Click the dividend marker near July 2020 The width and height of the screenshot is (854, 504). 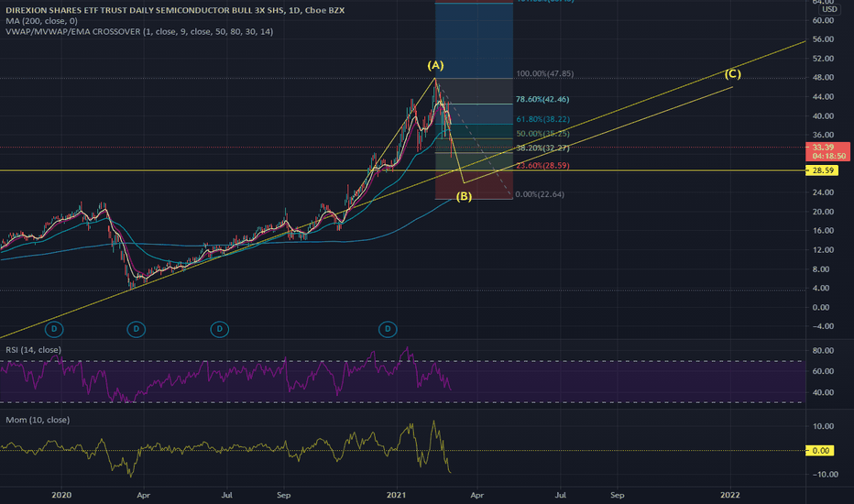[x=220, y=329]
